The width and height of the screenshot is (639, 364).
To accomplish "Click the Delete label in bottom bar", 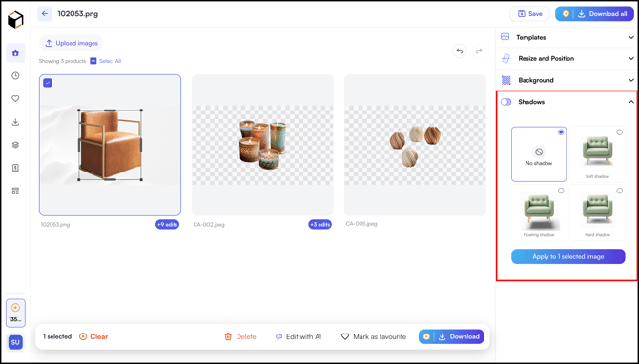I will coord(246,336).
